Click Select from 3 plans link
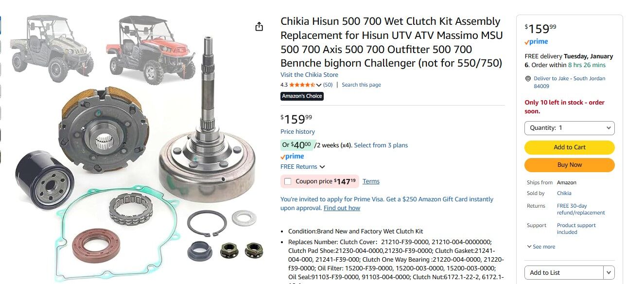This screenshot has width=644, height=284. [x=381, y=145]
